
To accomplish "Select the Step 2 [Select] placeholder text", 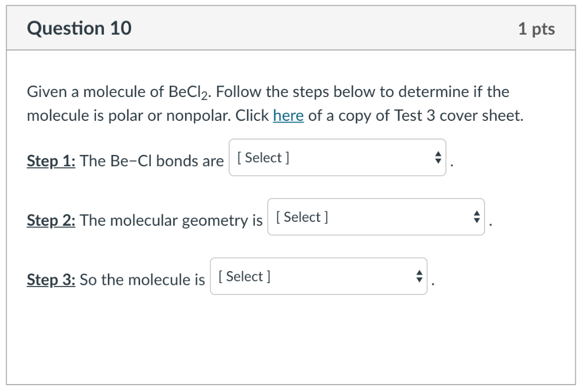I will (x=301, y=216).
